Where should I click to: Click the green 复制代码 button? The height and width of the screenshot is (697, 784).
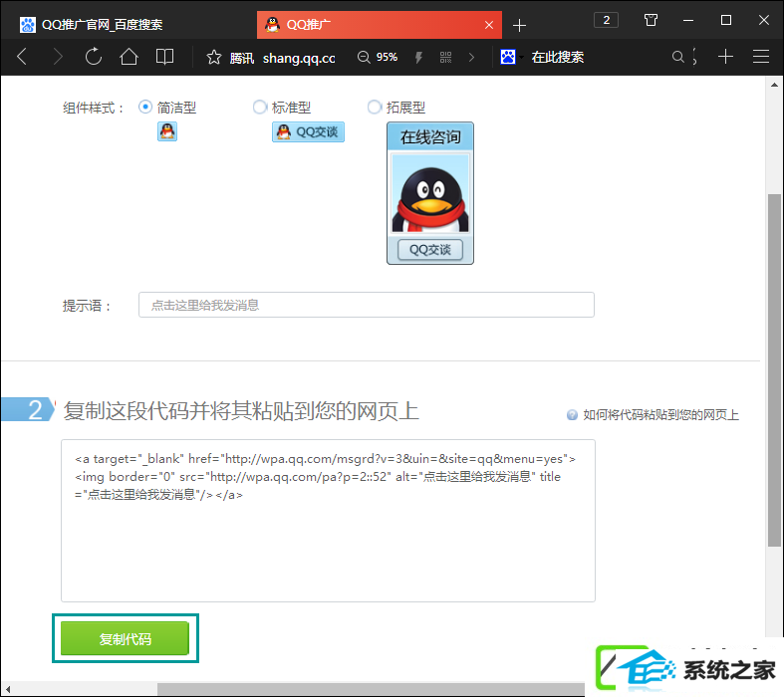click(125, 638)
